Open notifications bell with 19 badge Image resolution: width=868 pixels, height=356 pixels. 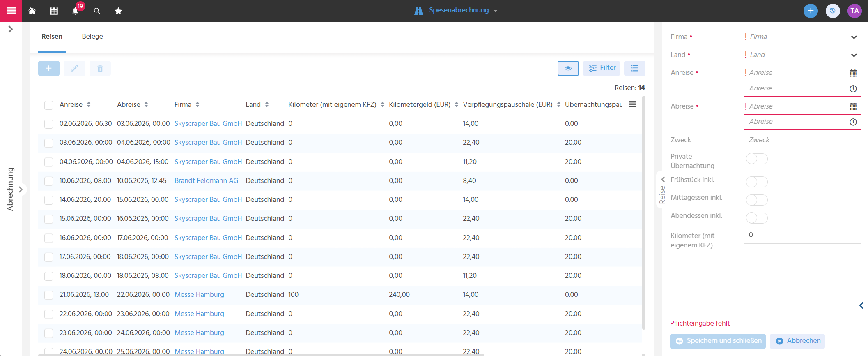tap(76, 11)
